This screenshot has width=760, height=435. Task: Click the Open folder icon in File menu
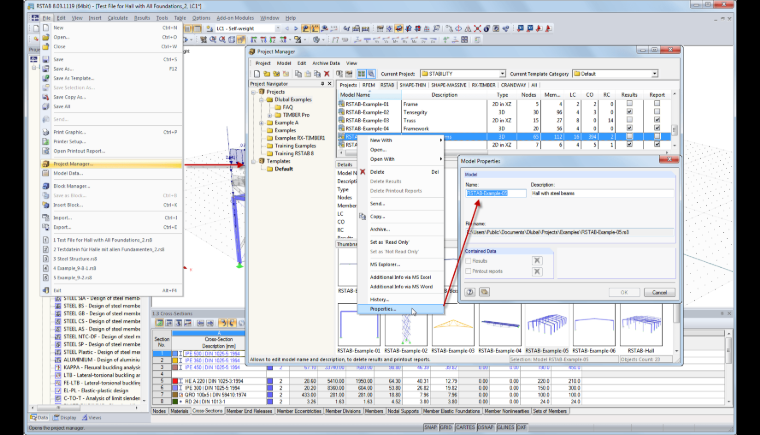point(46,37)
